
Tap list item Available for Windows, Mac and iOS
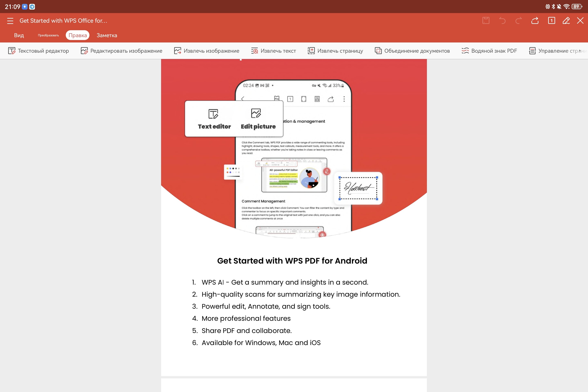[256, 343]
